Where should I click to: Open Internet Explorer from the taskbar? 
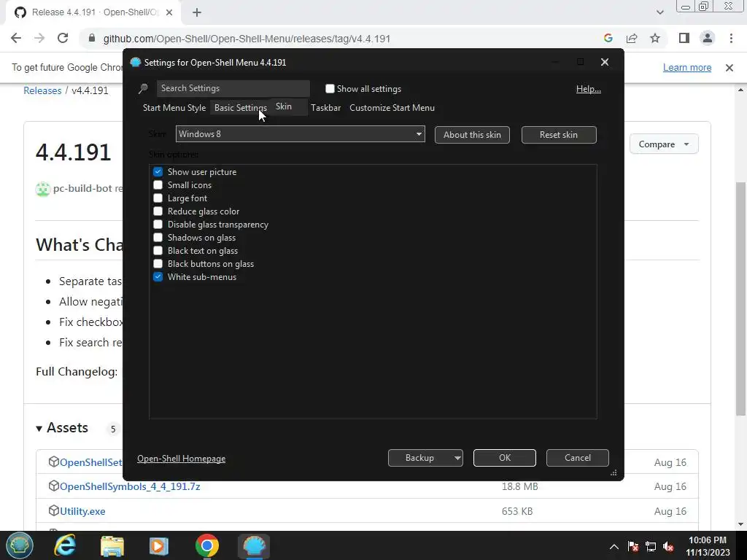pyautogui.click(x=65, y=545)
